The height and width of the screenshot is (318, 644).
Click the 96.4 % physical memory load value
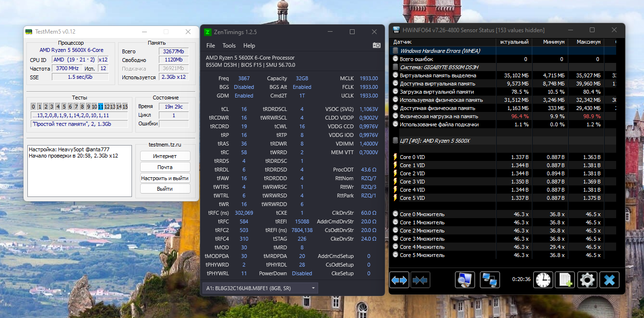click(520, 116)
